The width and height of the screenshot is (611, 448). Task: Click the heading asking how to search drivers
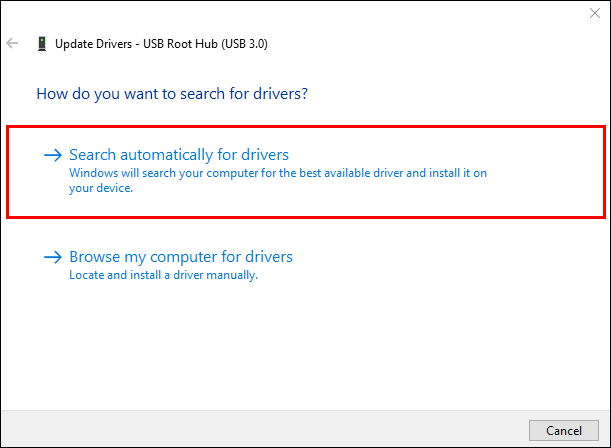[171, 94]
